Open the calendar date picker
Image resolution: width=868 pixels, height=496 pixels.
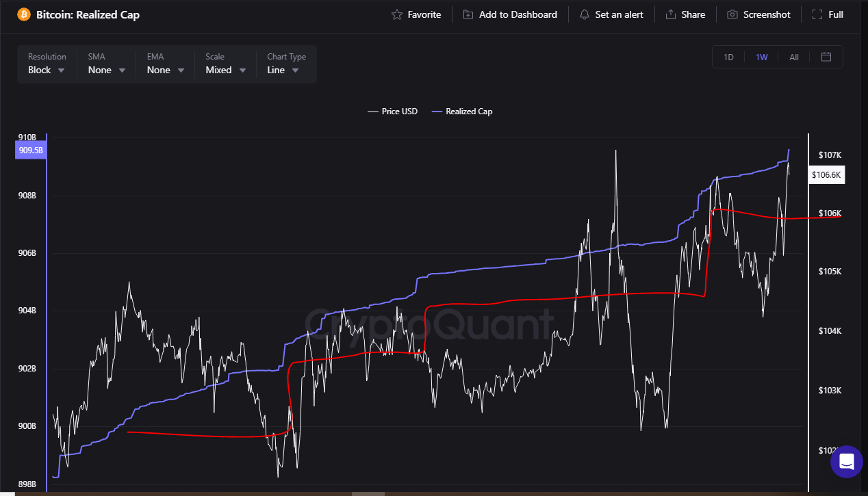[826, 57]
